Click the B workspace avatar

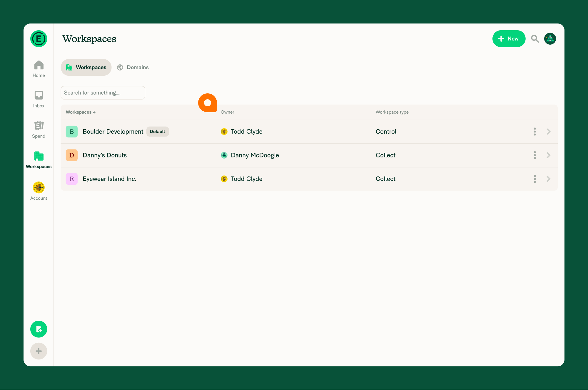71,132
